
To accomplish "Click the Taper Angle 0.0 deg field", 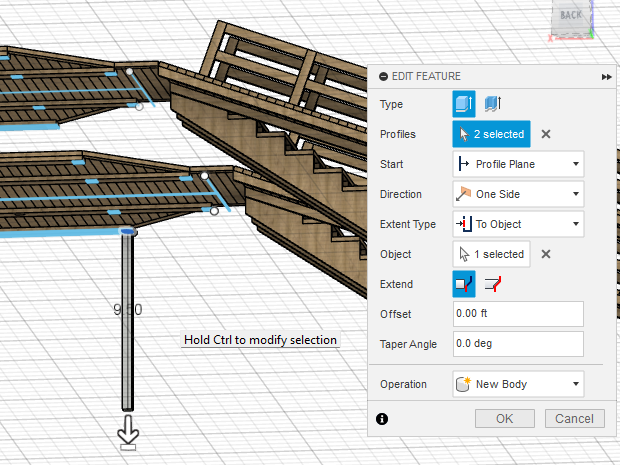I will [518, 344].
